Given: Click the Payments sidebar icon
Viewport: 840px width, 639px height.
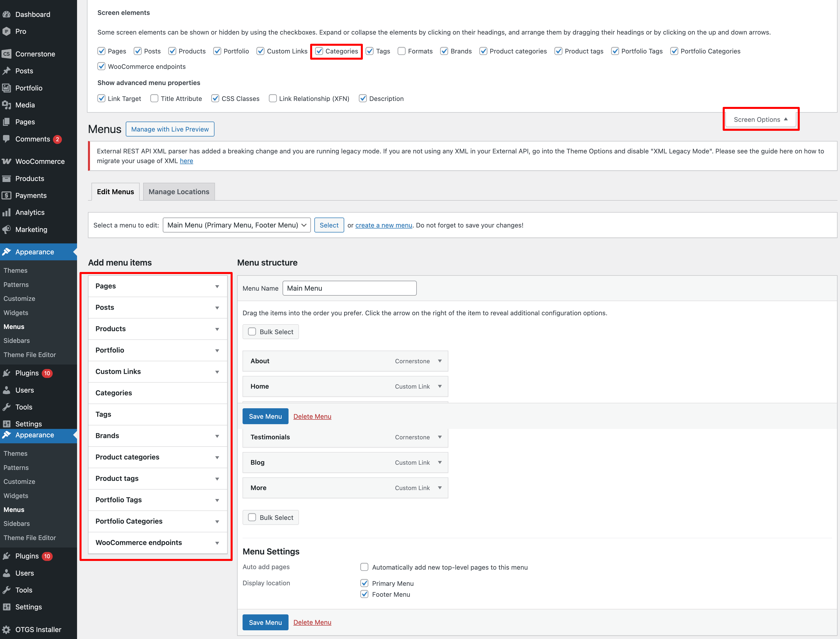Looking at the screenshot, I should pos(6,195).
